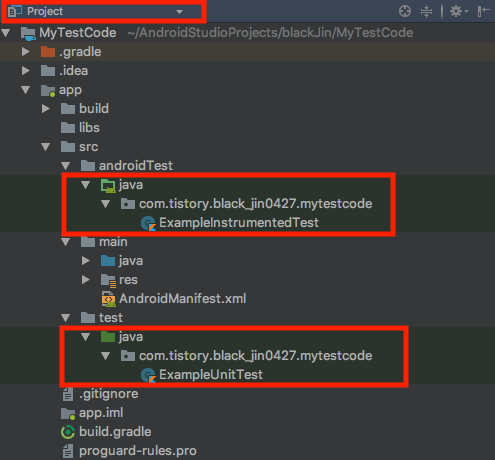Click the main folder icon
The width and height of the screenshot is (495, 460).
[88, 242]
